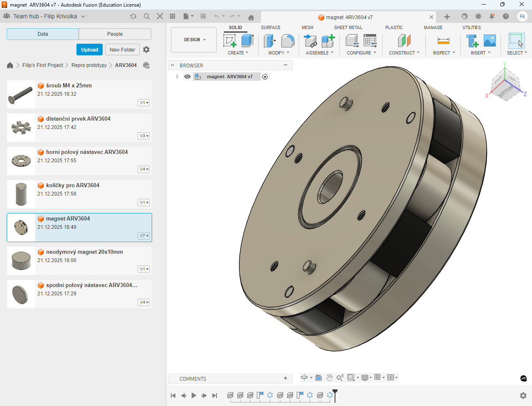Activate the magnet ARV3604 v7 component radio button
Image resolution: width=532 pixels, height=406 pixels.
click(265, 77)
